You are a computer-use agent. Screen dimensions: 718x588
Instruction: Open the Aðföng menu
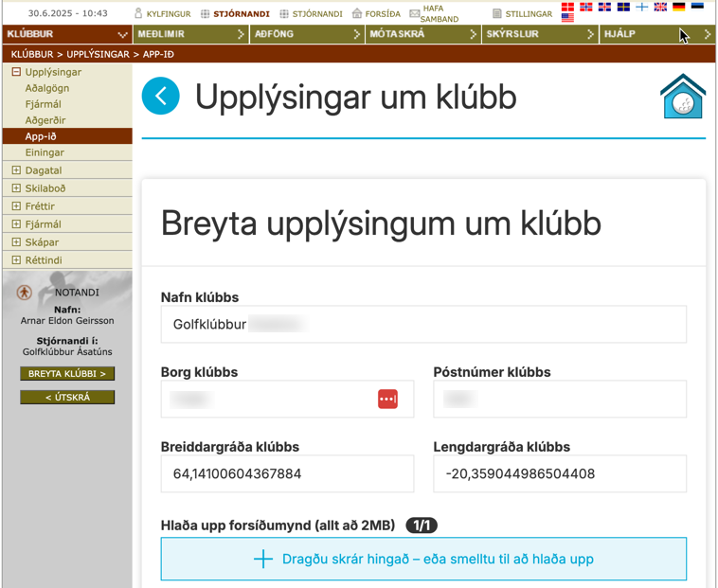tap(307, 34)
